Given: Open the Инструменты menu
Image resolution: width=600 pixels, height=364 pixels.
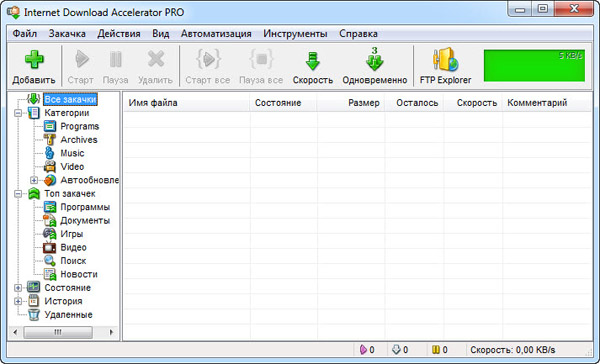Looking at the screenshot, I should [295, 34].
